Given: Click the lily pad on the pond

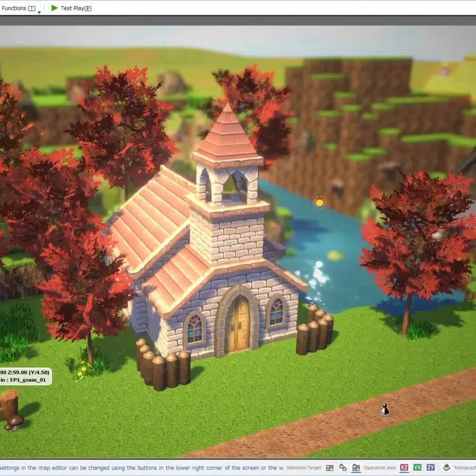Looking at the screenshot, I should click(335, 255).
